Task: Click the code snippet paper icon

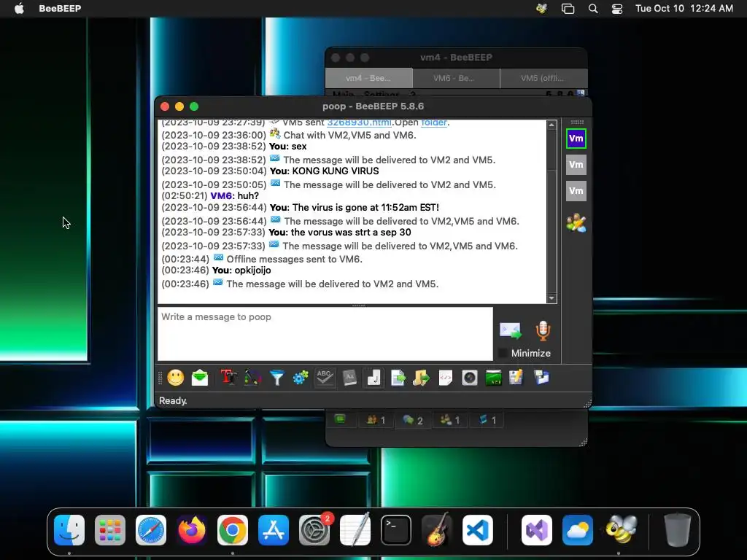Action: coord(446,378)
